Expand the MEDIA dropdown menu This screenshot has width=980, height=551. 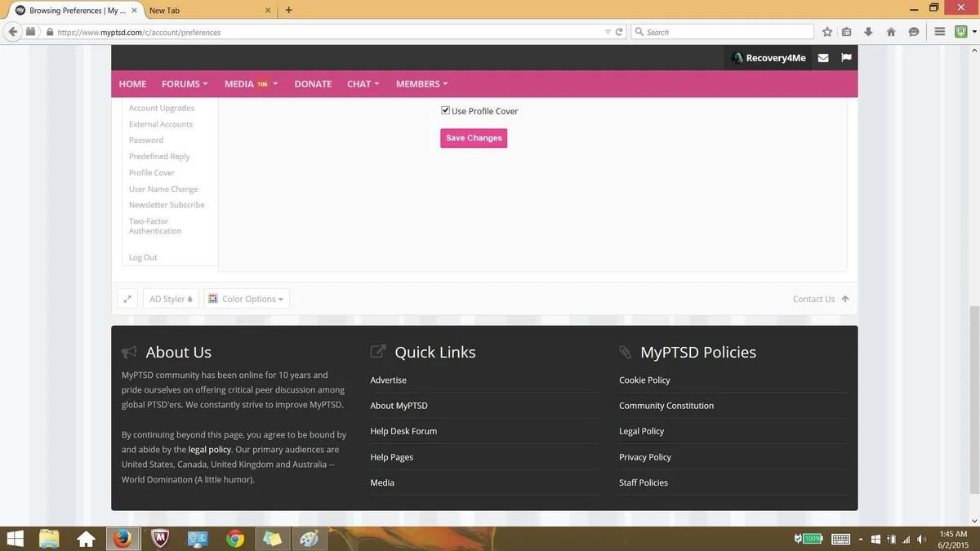click(252, 84)
